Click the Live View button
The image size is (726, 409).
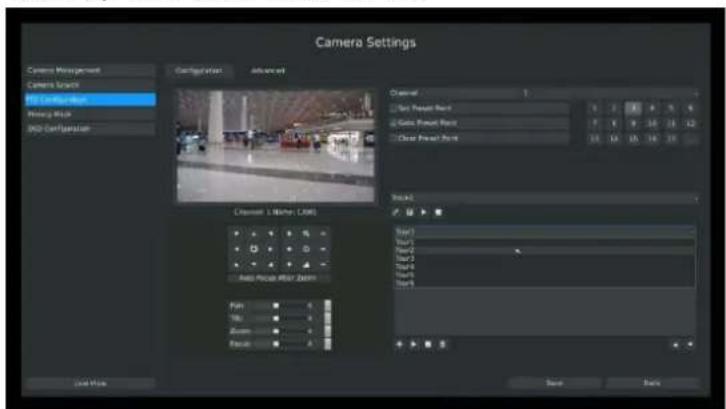(90, 383)
